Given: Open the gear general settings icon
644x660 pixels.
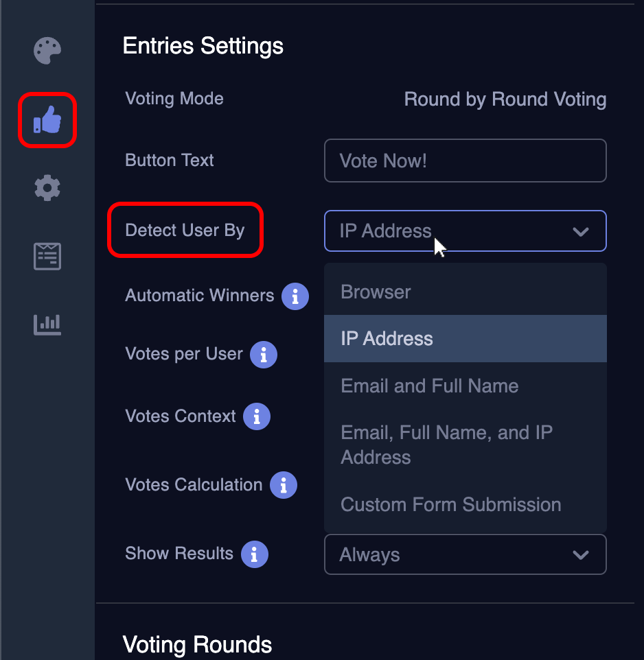Looking at the screenshot, I should click(x=47, y=187).
